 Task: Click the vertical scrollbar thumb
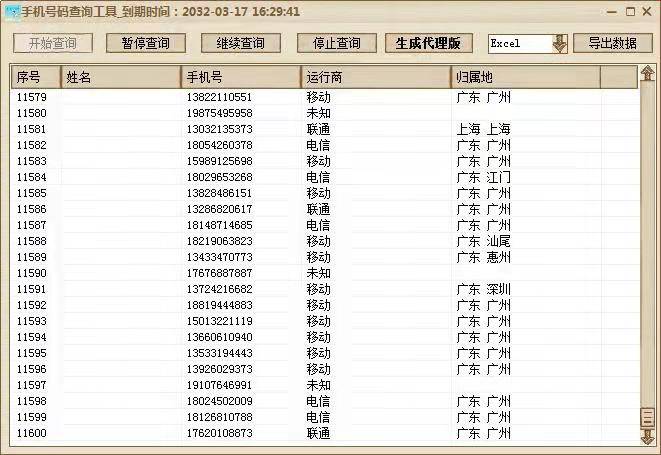647,417
